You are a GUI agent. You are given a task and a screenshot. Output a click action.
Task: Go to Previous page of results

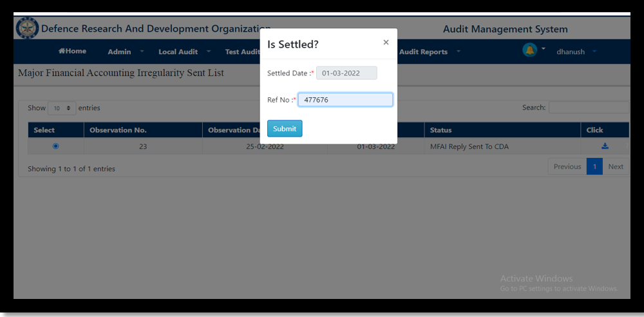point(567,166)
